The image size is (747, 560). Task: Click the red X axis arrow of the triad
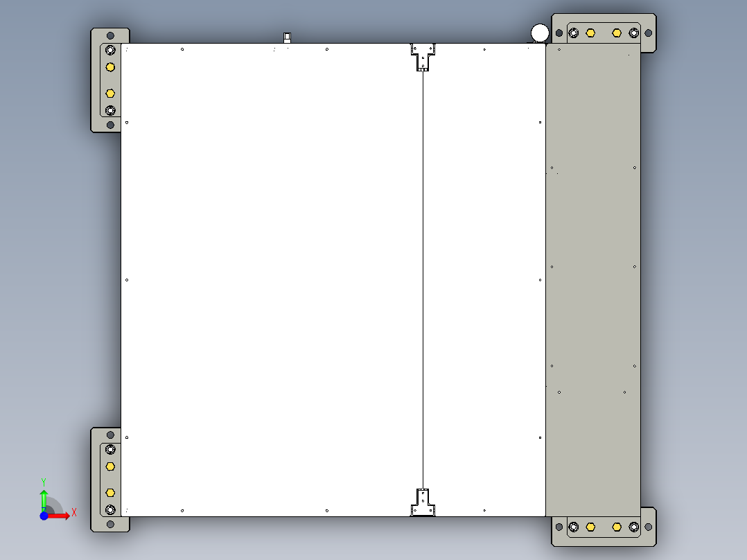[58, 516]
